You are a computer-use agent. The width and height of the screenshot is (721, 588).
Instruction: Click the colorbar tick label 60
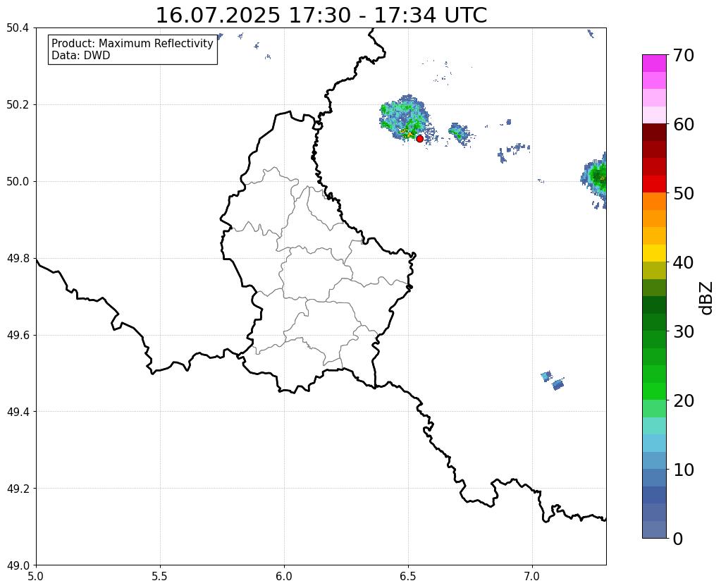point(683,124)
